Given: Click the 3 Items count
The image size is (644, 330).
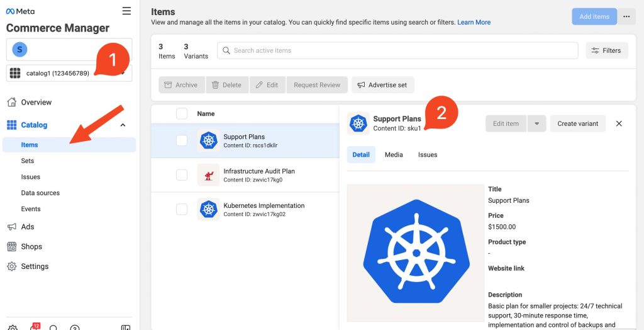Looking at the screenshot, I should [x=167, y=51].
